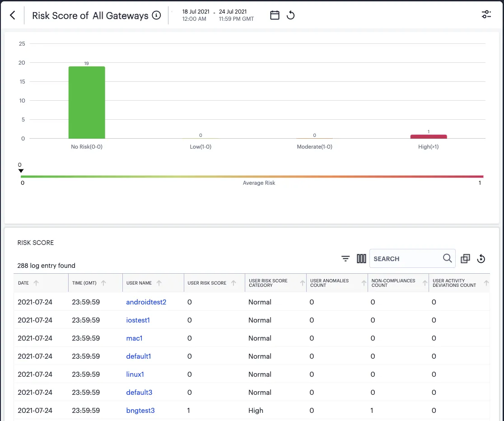Open the mac1 user link

click(134, 338)
